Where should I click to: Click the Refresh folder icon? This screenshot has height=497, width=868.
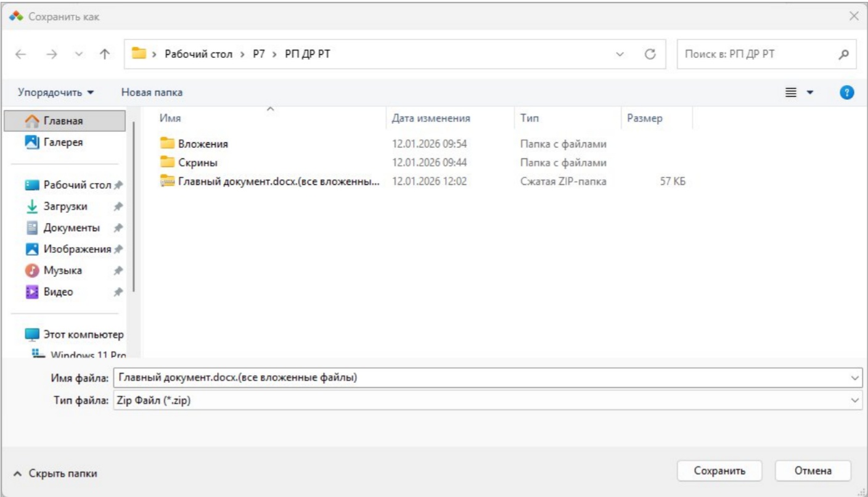(x=649, y=54)
